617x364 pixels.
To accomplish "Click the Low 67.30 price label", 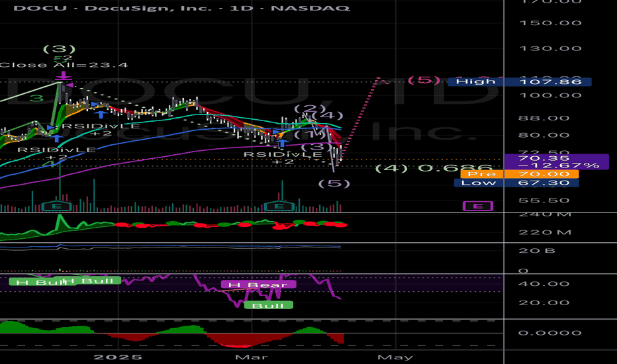I will coord(516,183).
